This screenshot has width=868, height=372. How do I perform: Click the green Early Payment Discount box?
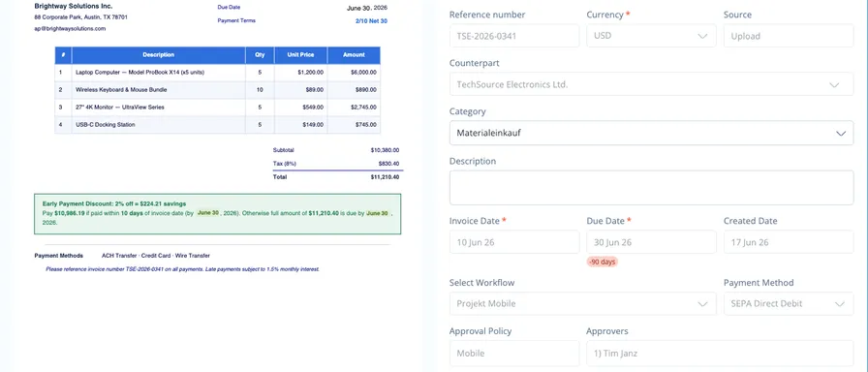pos(218,214)
